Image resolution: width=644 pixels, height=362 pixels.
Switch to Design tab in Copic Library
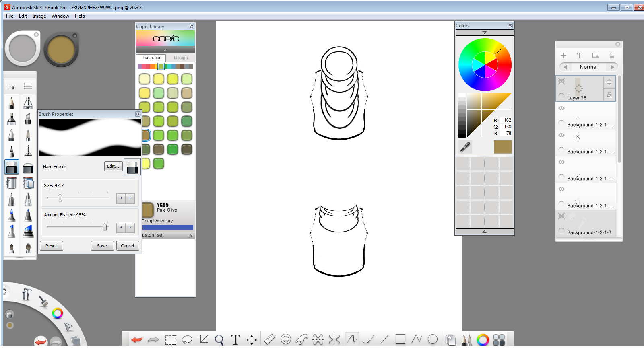coord(181,58)
